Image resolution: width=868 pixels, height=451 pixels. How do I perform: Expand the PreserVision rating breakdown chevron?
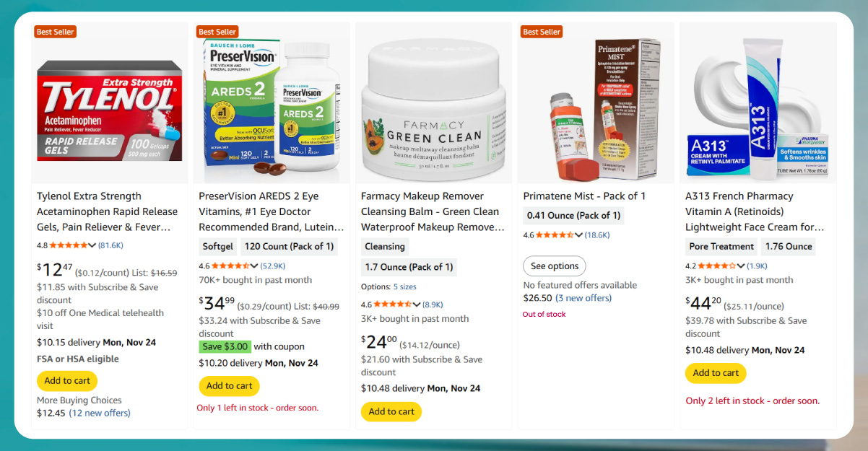point(254,266)
